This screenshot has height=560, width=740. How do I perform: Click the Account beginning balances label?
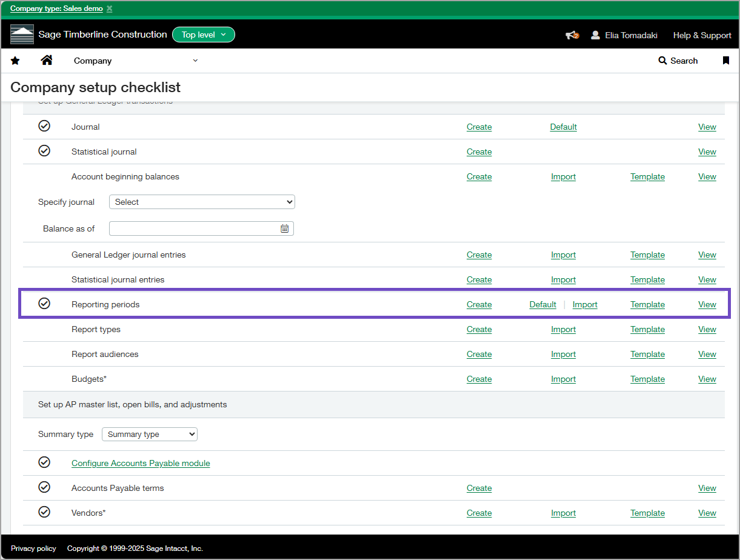click(125, 176)
